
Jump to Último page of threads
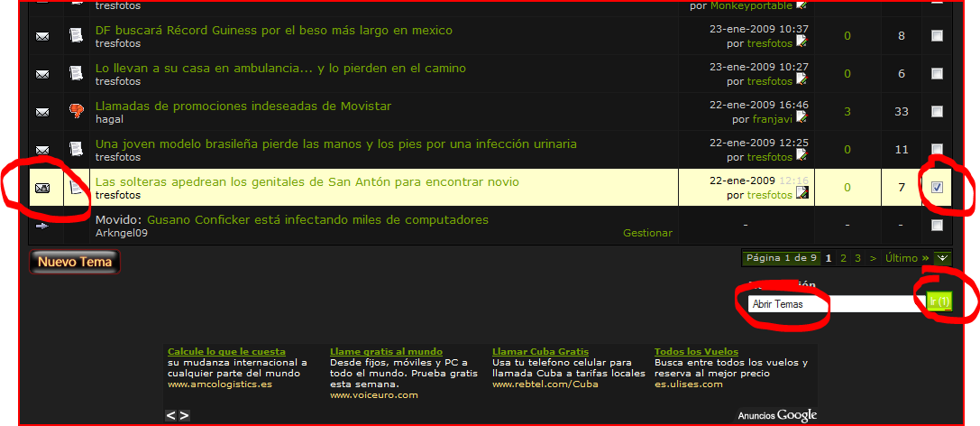[901, 258]
